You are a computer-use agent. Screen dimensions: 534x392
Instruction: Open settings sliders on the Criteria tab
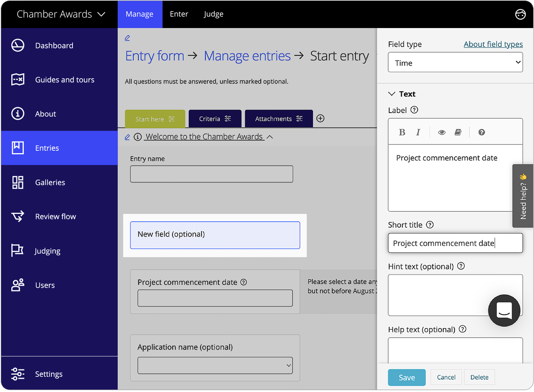point(228,119)
